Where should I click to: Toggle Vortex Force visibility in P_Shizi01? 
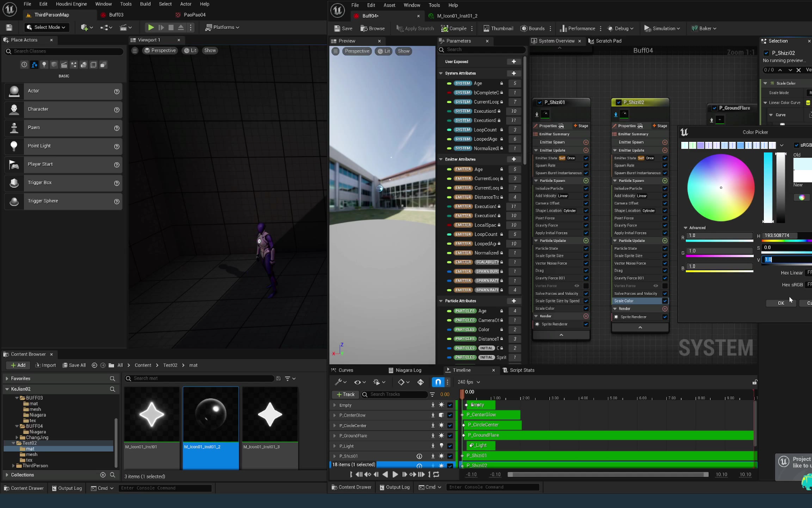(577, 286)
